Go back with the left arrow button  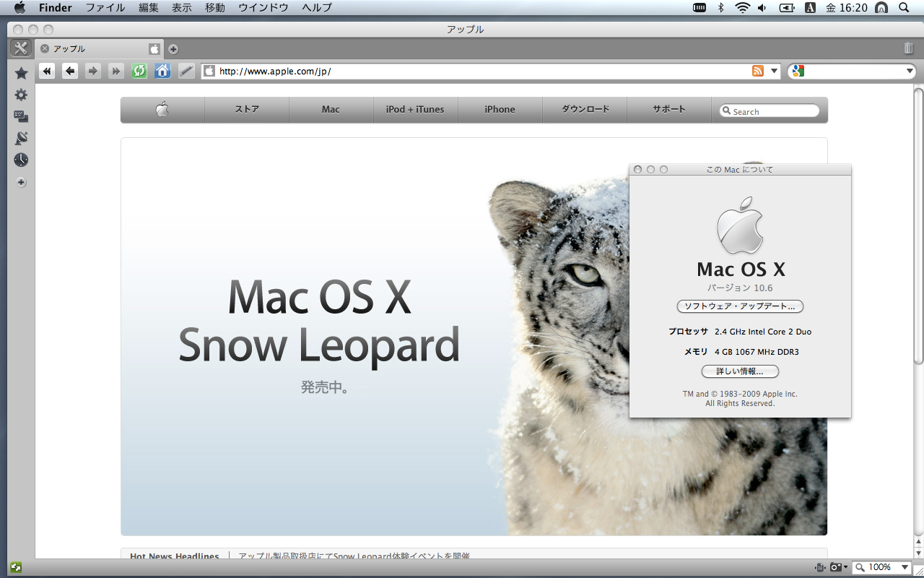70,71
